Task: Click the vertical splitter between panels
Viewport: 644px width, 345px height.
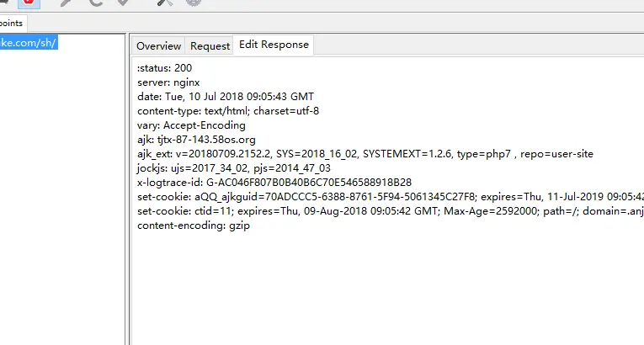Action: point(128,189)
